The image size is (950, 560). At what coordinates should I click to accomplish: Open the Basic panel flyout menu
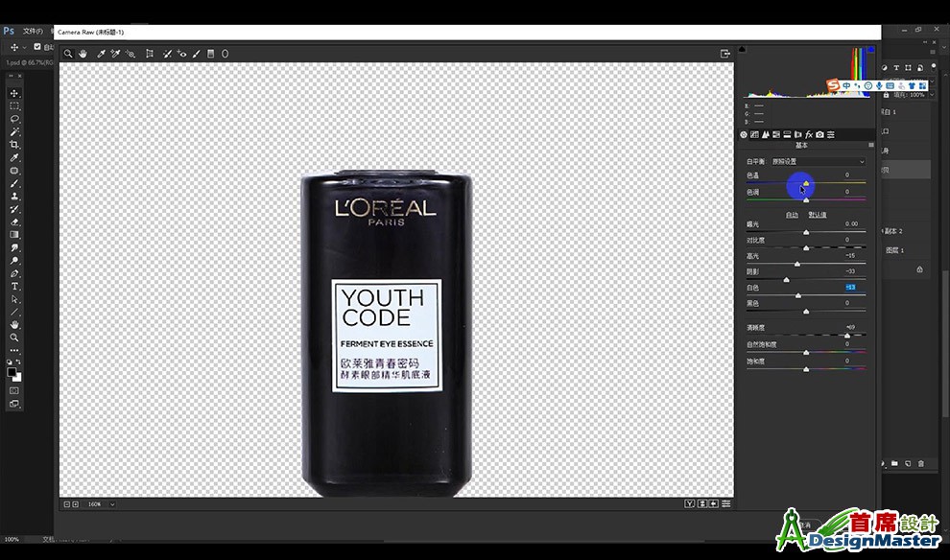871,146
